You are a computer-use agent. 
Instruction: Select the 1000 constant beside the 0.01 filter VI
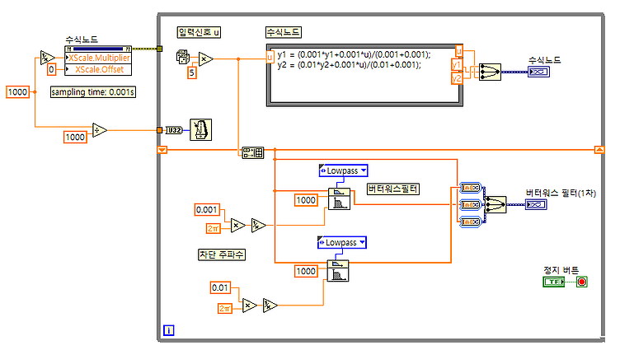coord(306,271)
